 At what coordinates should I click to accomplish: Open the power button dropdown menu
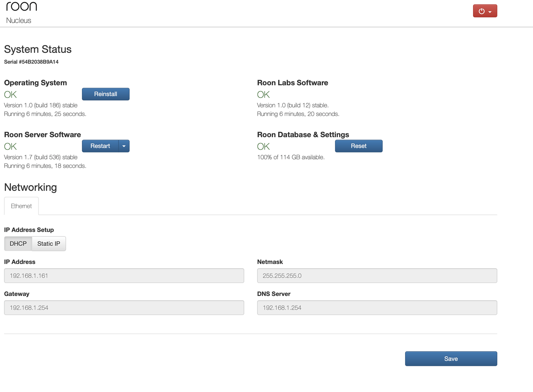click(x=491, y=11)
